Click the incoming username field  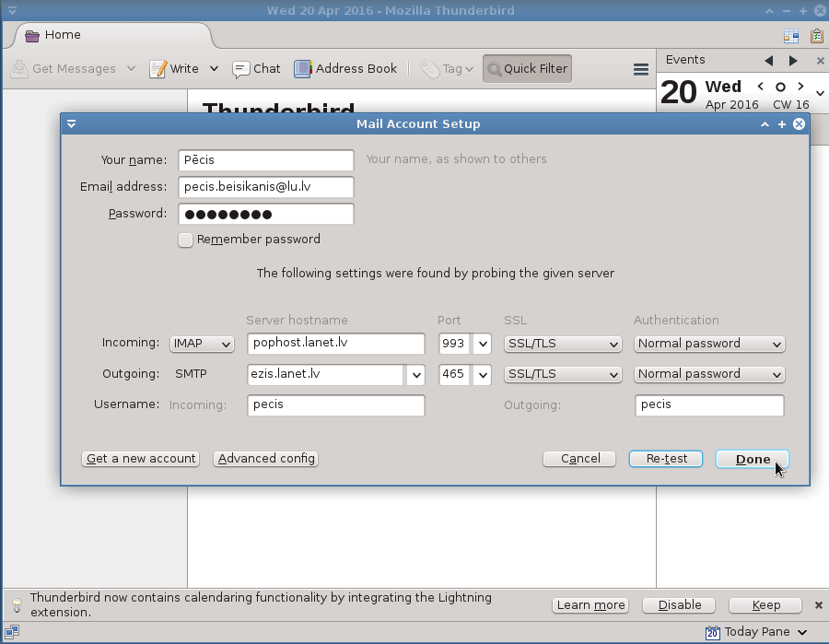(x=335, y=405)
